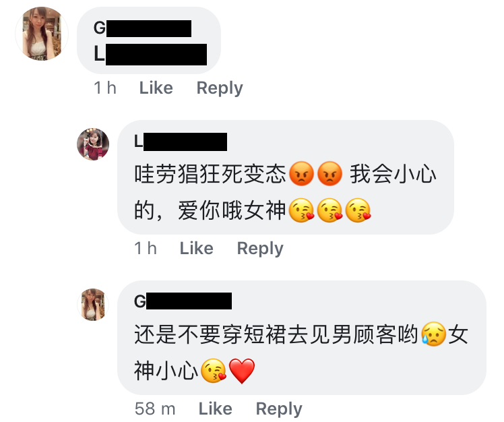
Task: Reply to the comment with angry emojis
Action: point(260,249)
